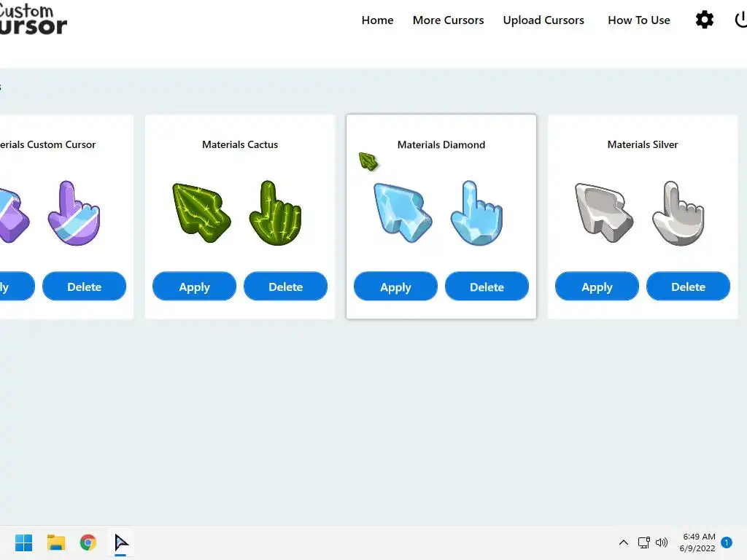Click the silver arrow cursor image

[604, 212]
